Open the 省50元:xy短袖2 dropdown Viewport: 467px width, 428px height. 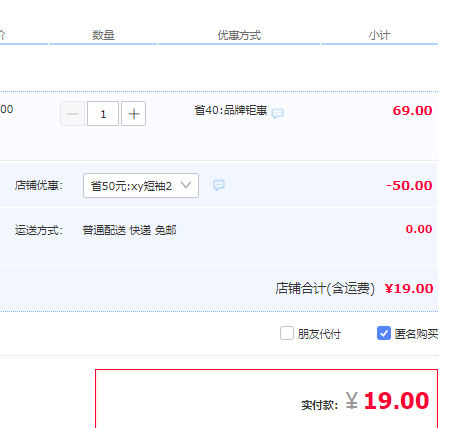pyautogui.click(x=141, y=185)
